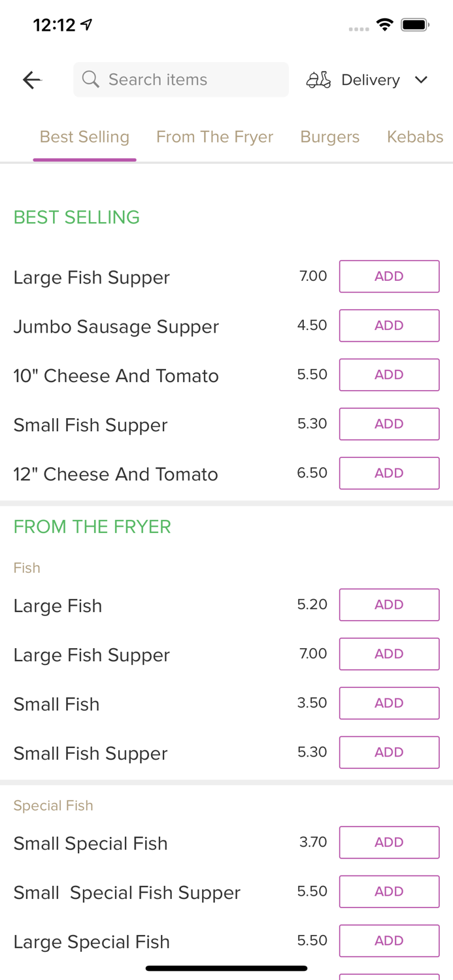Add the Large Fish Supper to order

click(389, 276)
